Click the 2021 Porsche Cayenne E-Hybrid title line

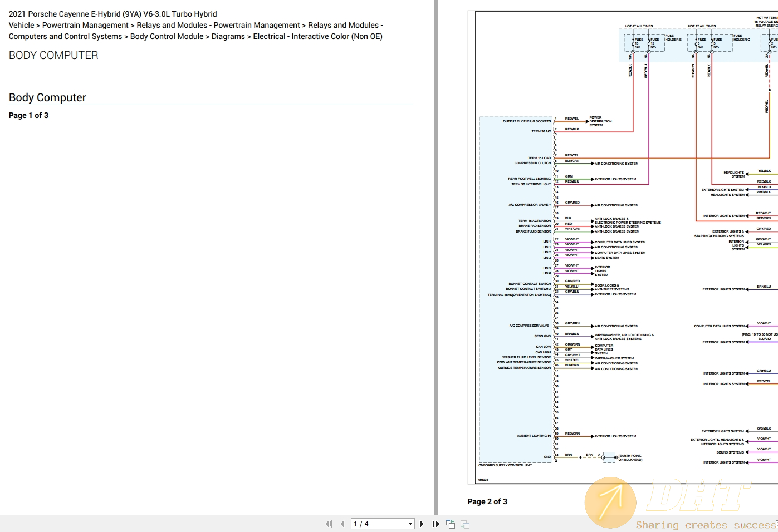tap(113, 14)
